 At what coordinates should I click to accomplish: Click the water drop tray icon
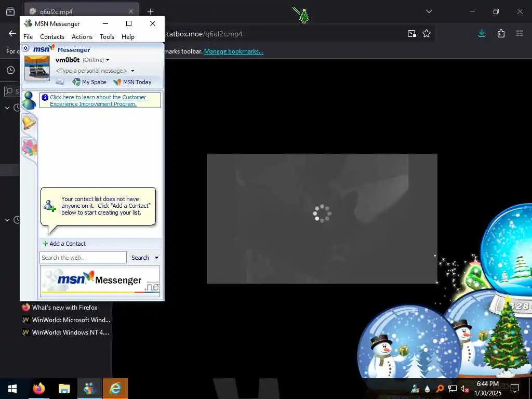click(428, 389)
